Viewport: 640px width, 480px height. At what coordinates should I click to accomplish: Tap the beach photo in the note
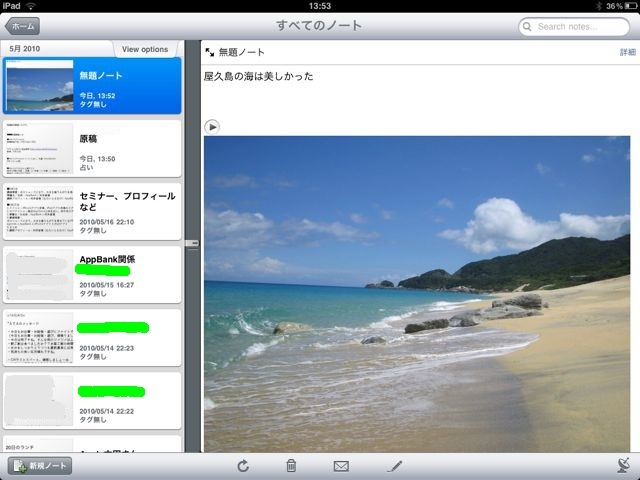417,294
